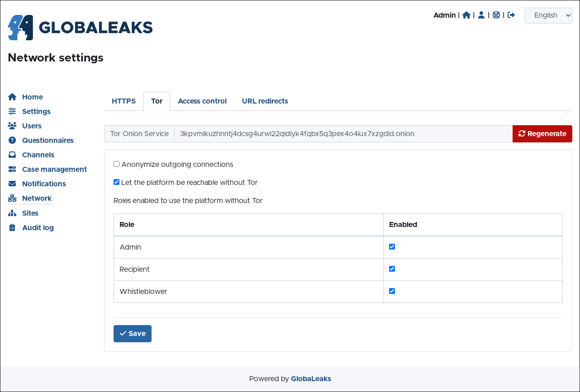The width and height of the screenshot is (580, 392).
Task: Click the Sites sitemap icon in sidebar
Action: point(12,213)
